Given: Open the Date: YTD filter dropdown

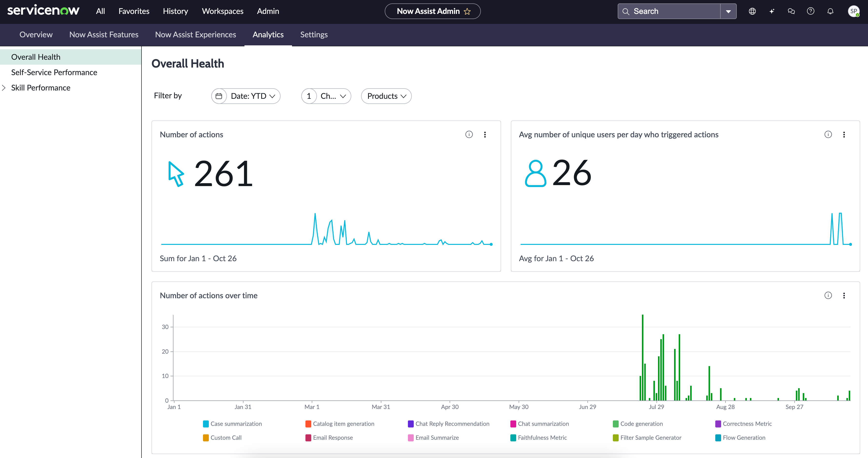Looking at the screenshot, I should (x=246, y=96).
